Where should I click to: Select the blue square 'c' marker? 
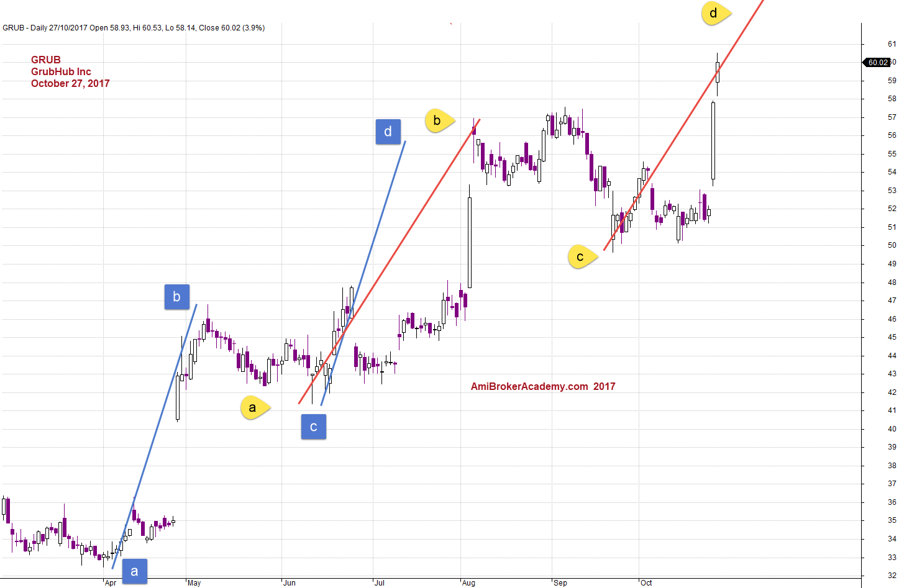[314, 427]
